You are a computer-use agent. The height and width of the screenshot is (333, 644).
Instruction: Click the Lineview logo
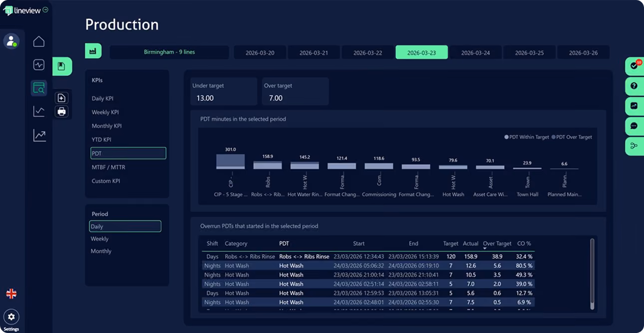point(22,10)
